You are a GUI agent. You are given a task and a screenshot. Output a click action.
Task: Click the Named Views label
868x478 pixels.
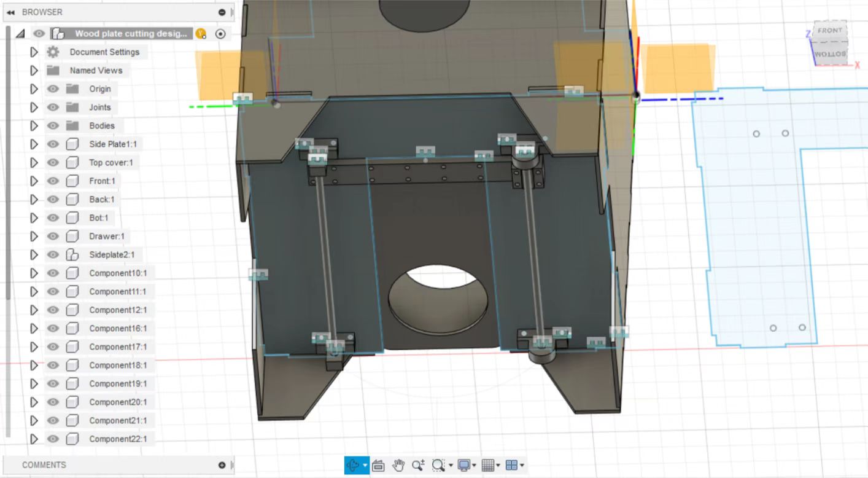point(96,70)
